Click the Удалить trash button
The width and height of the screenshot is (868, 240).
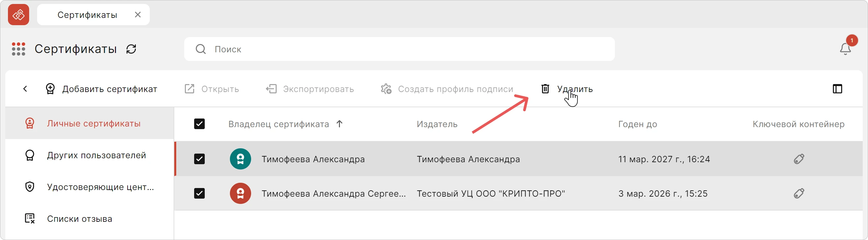point(567,89)
